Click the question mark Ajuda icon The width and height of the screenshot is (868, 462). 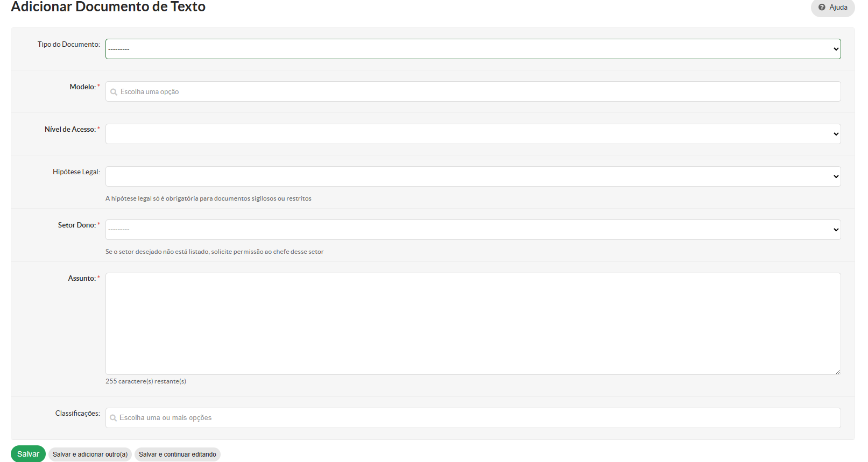(x=822, y=8)
